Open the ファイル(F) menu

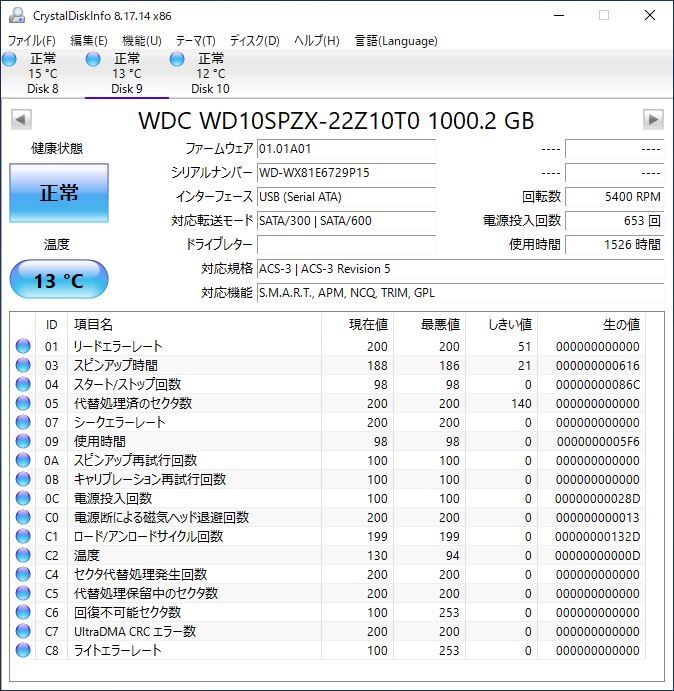pyautogui.click(x=32, y=41)
